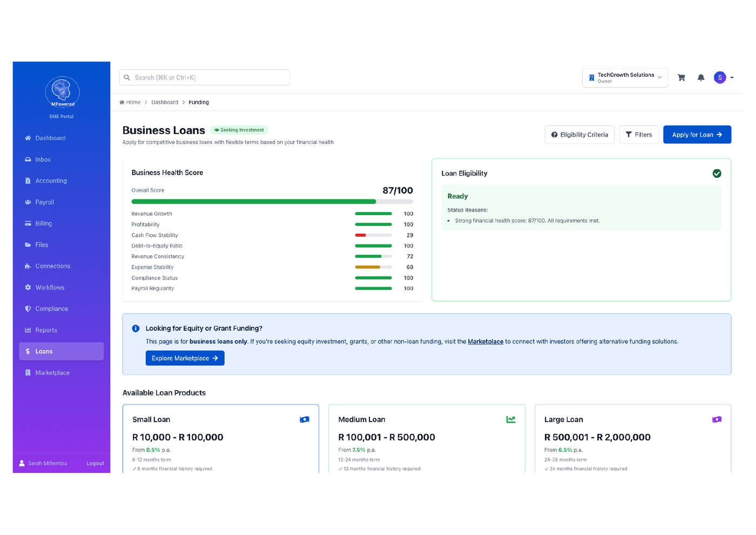Open the Filters dropdown
This screenshot has height=535, width=756.
point(639,135)
